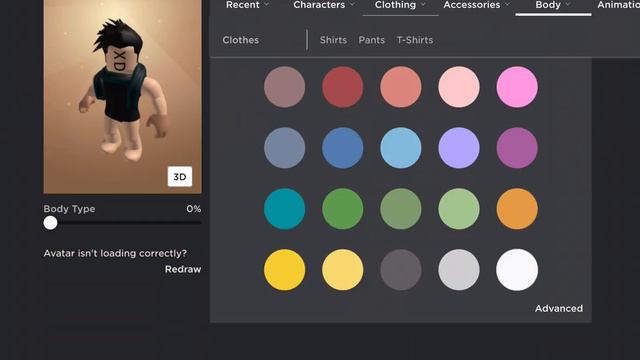Select the dark gray skin color
The image size is (640, 360).
pyautogui.click(x=401, y=270)
